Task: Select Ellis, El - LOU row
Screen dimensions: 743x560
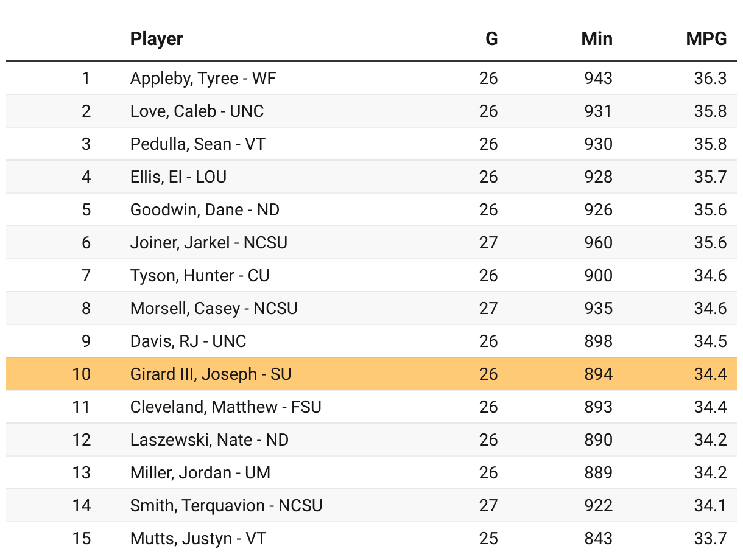Action: tap(178, 177)
